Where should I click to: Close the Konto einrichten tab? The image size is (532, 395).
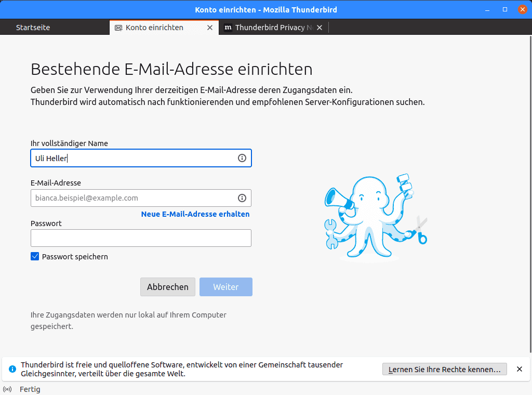(210, 28)
